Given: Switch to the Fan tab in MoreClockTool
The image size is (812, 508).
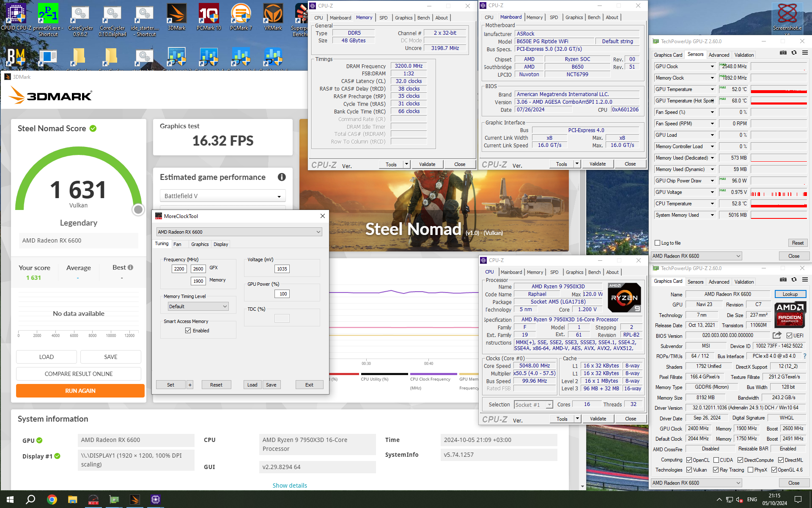Looking at the screenshot, I should click(177, 244).
